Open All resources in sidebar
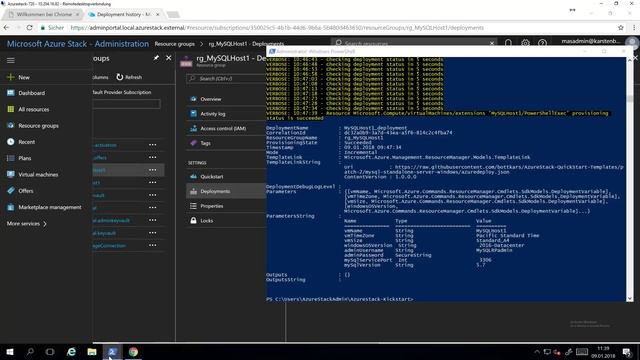The image size is (640, 360). [x=33, y=109]
